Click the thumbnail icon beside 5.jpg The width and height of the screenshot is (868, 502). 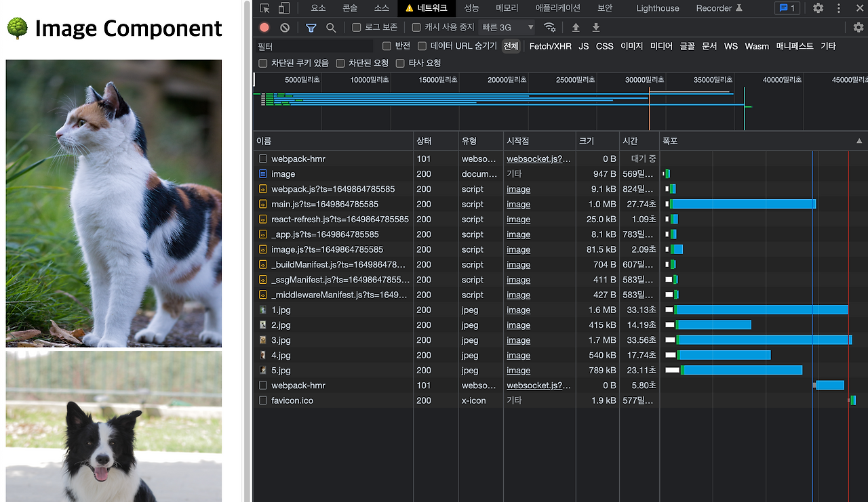click(x=263, y=370)
